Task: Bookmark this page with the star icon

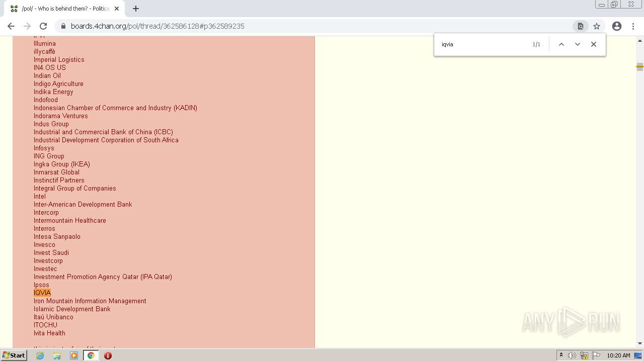Action: (597, 26)
